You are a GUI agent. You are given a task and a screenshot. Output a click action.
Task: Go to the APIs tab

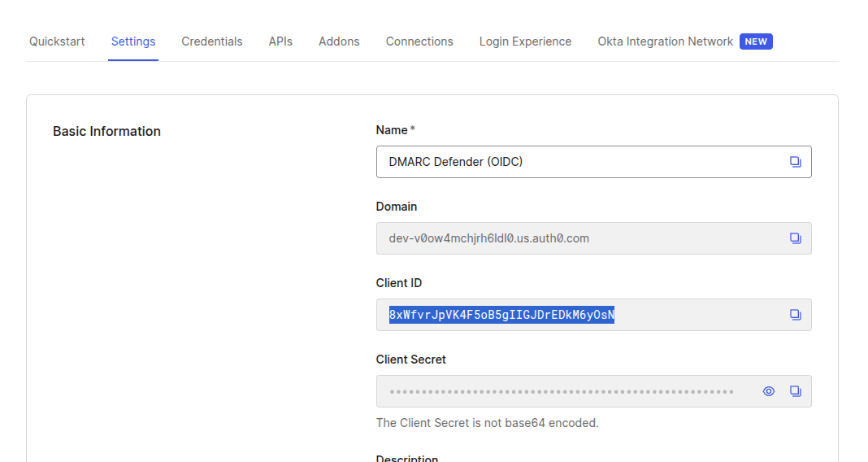(280, 41)
